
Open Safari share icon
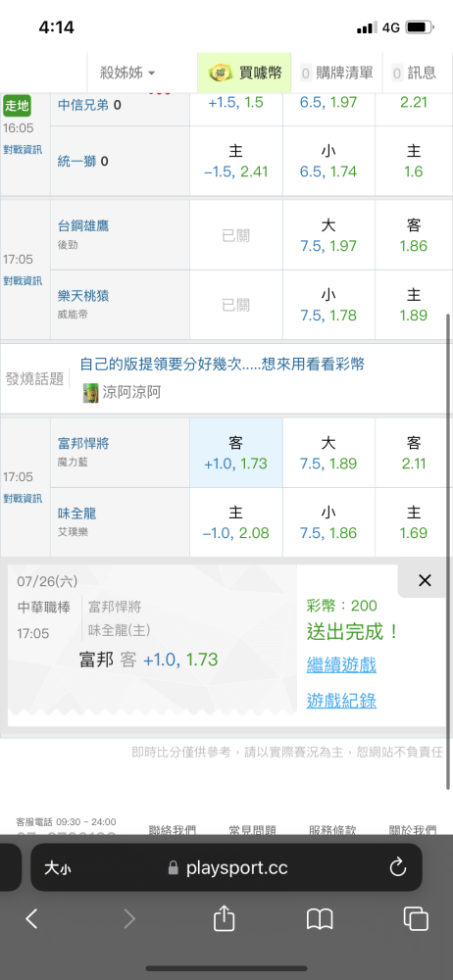[x=224, y=919]
